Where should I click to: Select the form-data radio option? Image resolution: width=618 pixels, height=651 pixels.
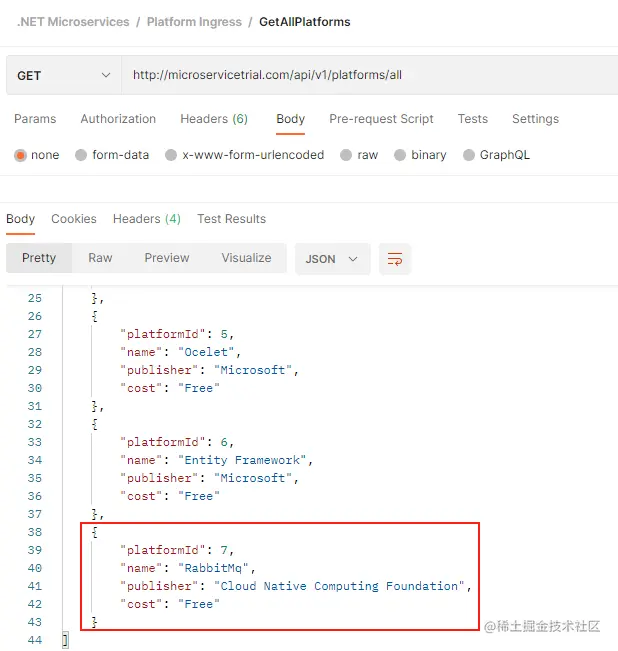pyautogui.click(x=81, y=155)
